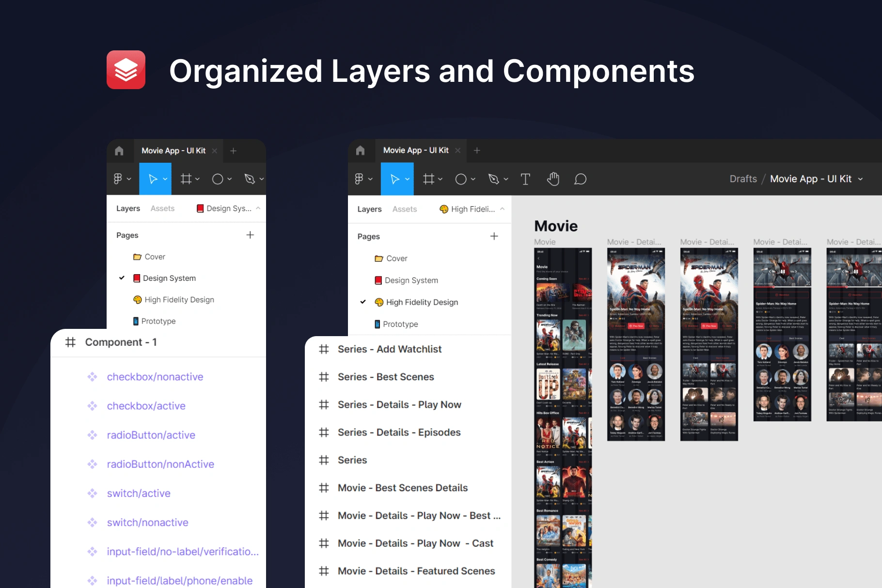This screenshot has height=588, width=882.
Task: Select the Comment tool
Action: pos(580,179)
